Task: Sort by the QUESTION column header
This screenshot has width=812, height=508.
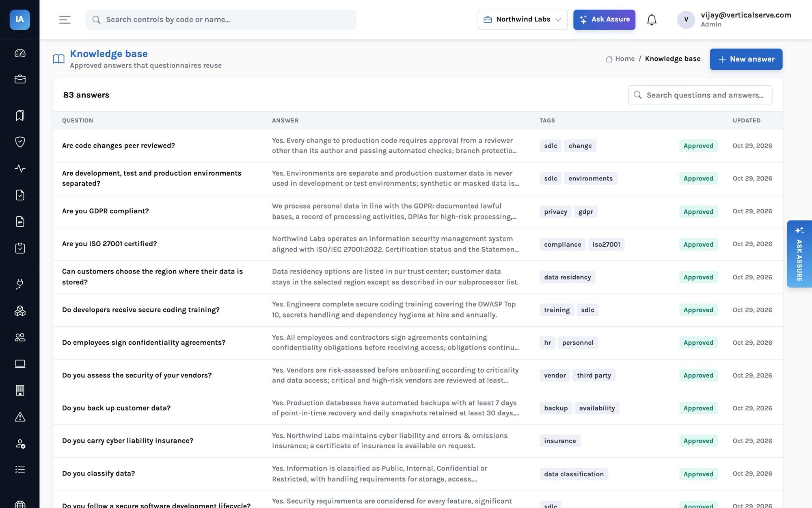Action: 78,121
